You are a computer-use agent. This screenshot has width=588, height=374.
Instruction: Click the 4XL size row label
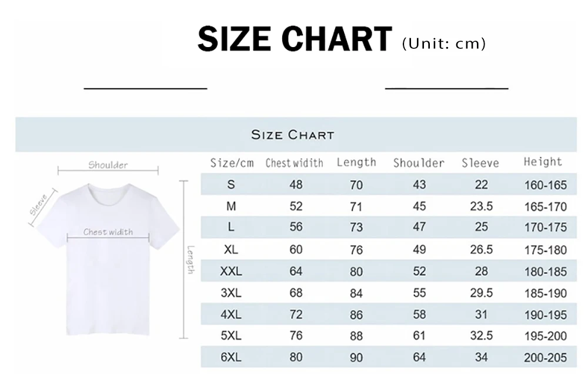(x=231, y=315)
